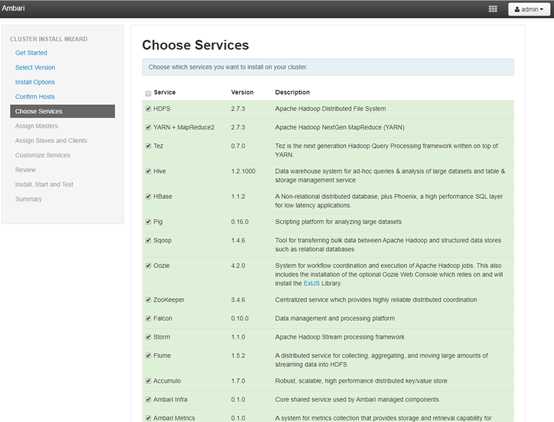Uncheck the Ambari Infra checkbox
Screen dimensions: 554x422
point(148,399)
